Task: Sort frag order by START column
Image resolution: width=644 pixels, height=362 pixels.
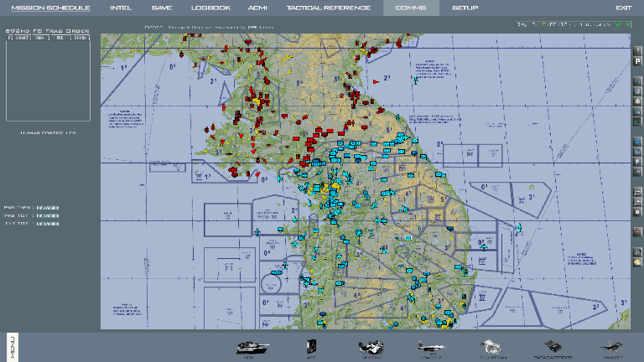Action: [22, 38]
